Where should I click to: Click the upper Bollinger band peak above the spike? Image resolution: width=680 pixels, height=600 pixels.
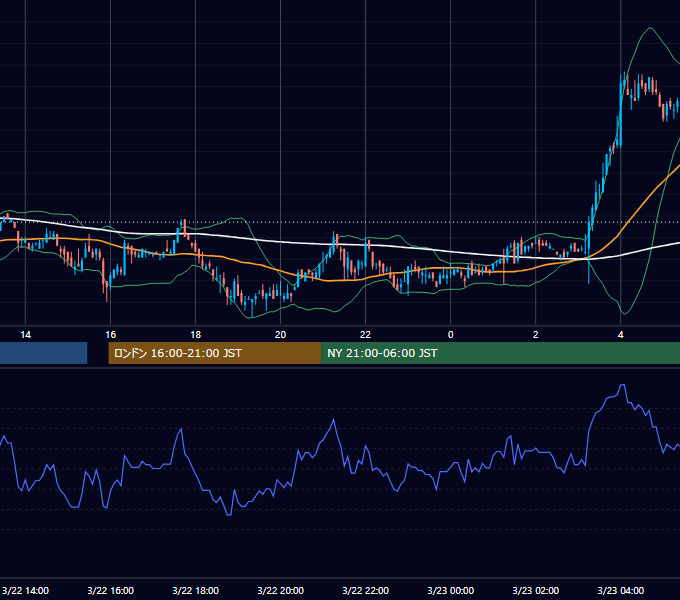pyautogui.click(x=650, y=28)
